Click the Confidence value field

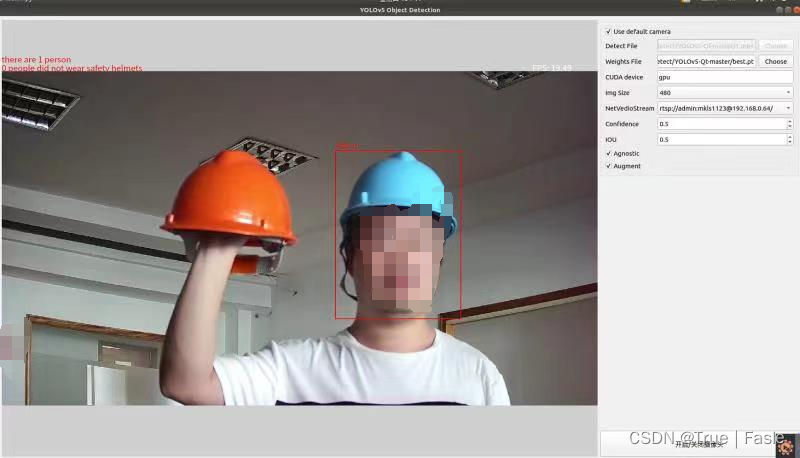(721, 124)
